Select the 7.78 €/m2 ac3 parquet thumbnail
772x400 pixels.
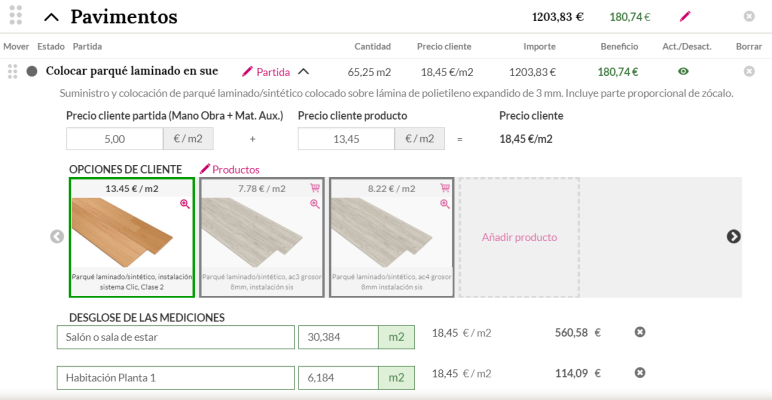(261, 237)
